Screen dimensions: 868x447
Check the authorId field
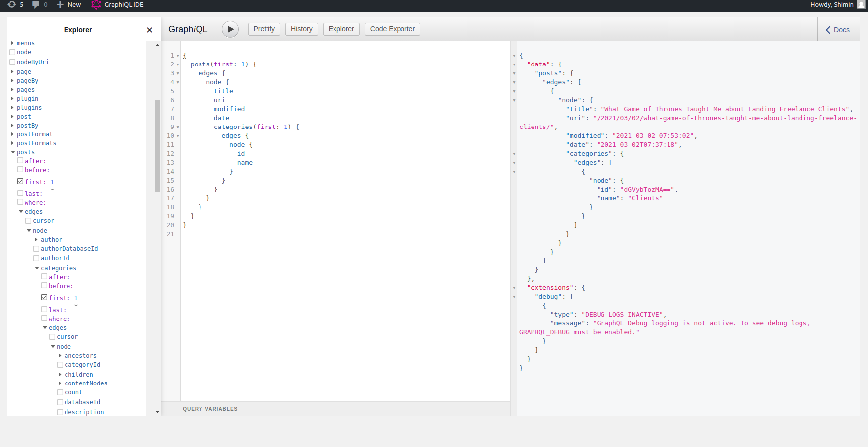click(36, 258)
